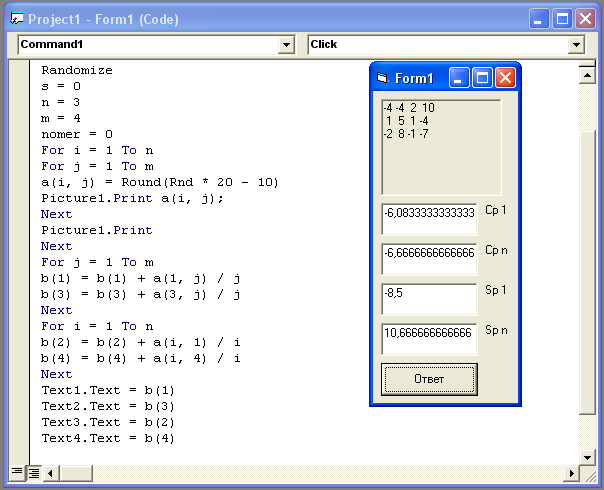Maximize the Form1 window
The image size is (604, 490).
(482, 78)
